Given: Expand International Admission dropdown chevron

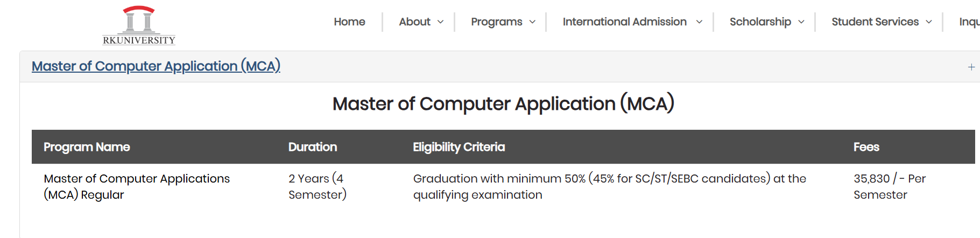Looking at the screenshot, I should [x=699, y=22].
